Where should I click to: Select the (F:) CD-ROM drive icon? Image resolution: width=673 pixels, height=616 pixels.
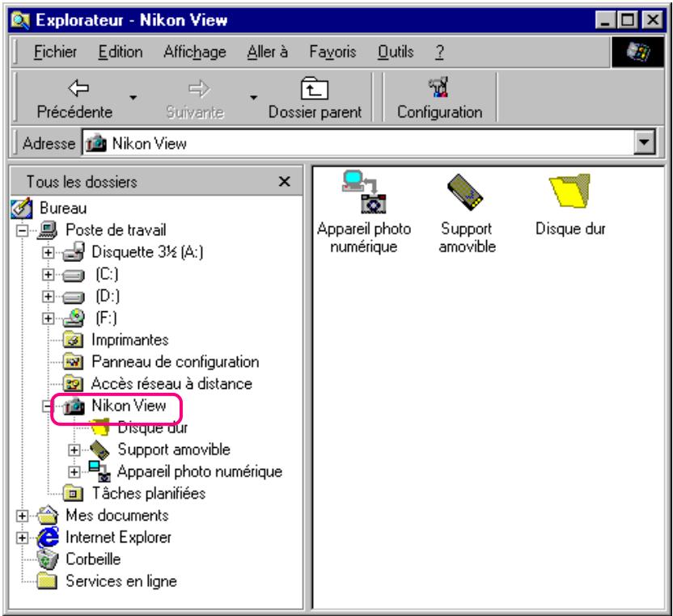pos(74,318)
